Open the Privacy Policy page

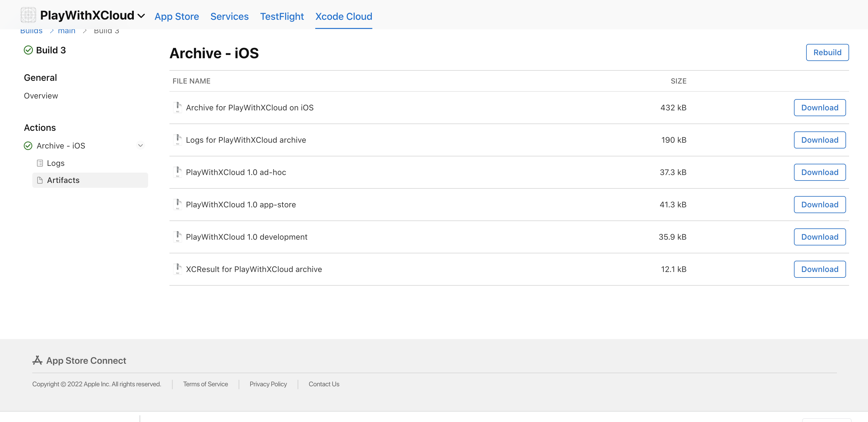[x=268, y=384]
